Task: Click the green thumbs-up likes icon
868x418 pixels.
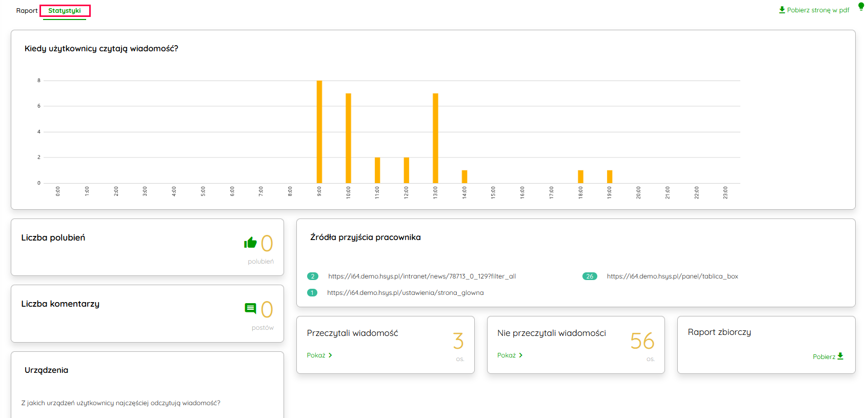Action: (250, 243)
